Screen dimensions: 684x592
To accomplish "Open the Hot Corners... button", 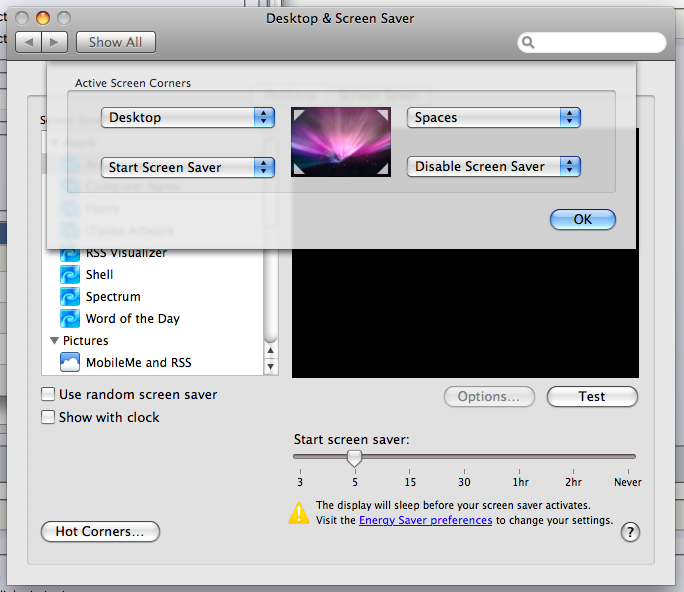I will pos(100,532).
